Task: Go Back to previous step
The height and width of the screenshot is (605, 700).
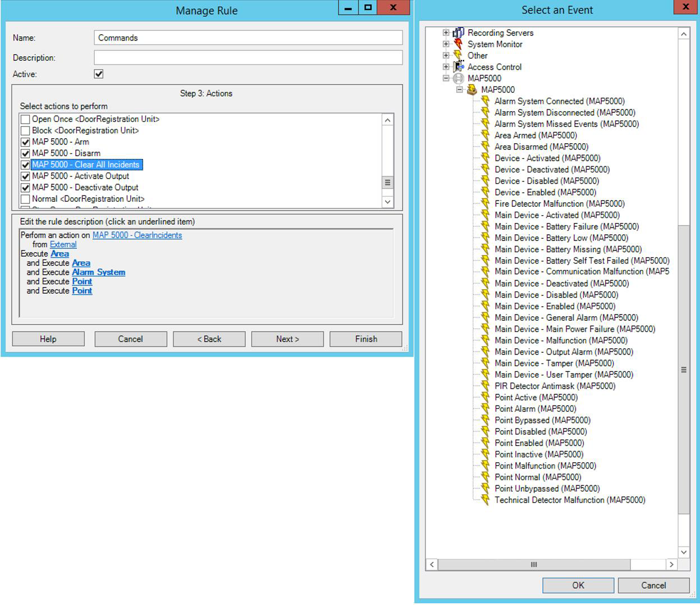Action: click(x=209, y=339)
